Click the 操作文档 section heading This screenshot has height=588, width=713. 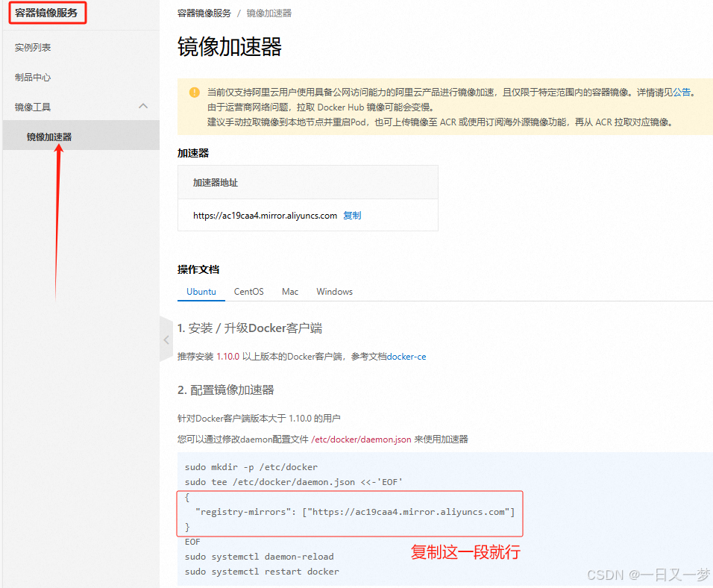(198, 269)
